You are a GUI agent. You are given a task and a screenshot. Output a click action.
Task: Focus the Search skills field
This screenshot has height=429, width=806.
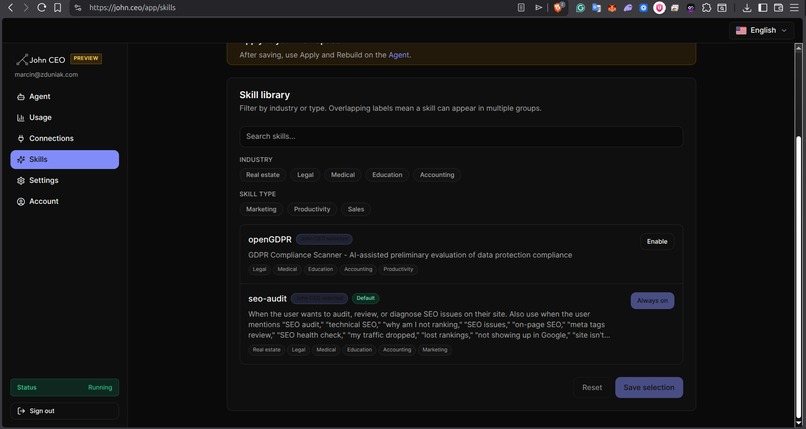[x=461, y=137]
